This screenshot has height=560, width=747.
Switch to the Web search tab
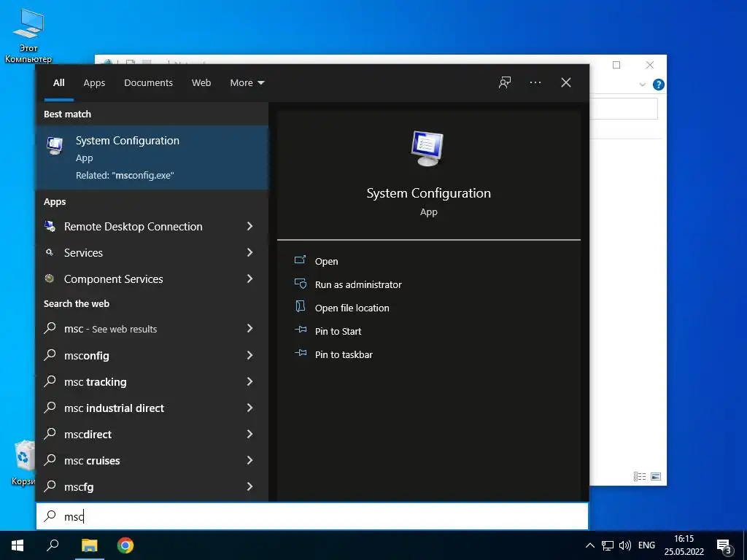201,83
